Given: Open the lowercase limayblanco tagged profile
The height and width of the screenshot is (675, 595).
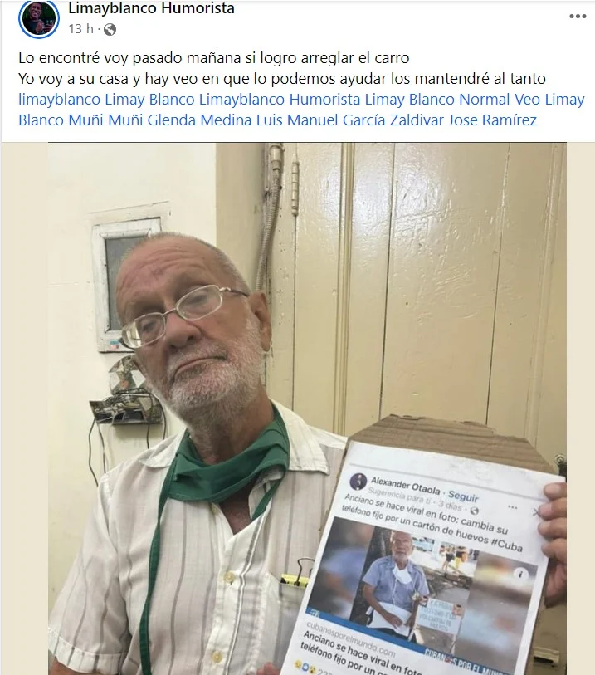Looking at the screenshot, I should (59, 100).
